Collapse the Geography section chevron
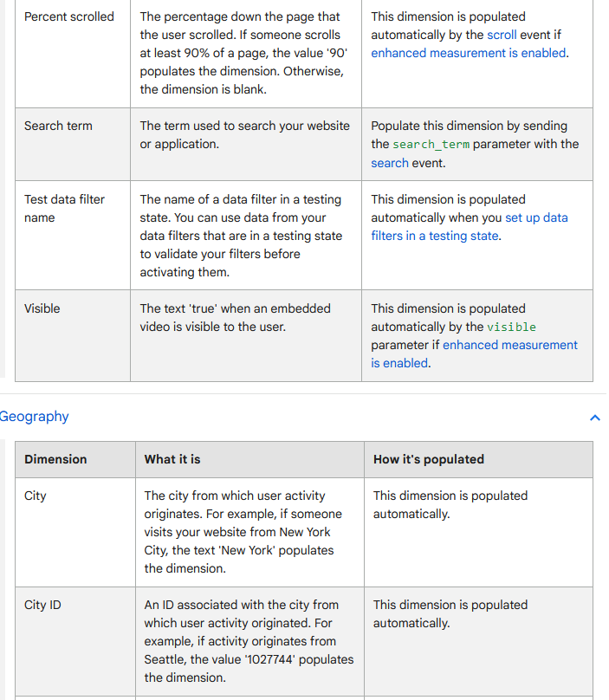The width and height of the screenshot is (609, 700). (x=595, y=418)
